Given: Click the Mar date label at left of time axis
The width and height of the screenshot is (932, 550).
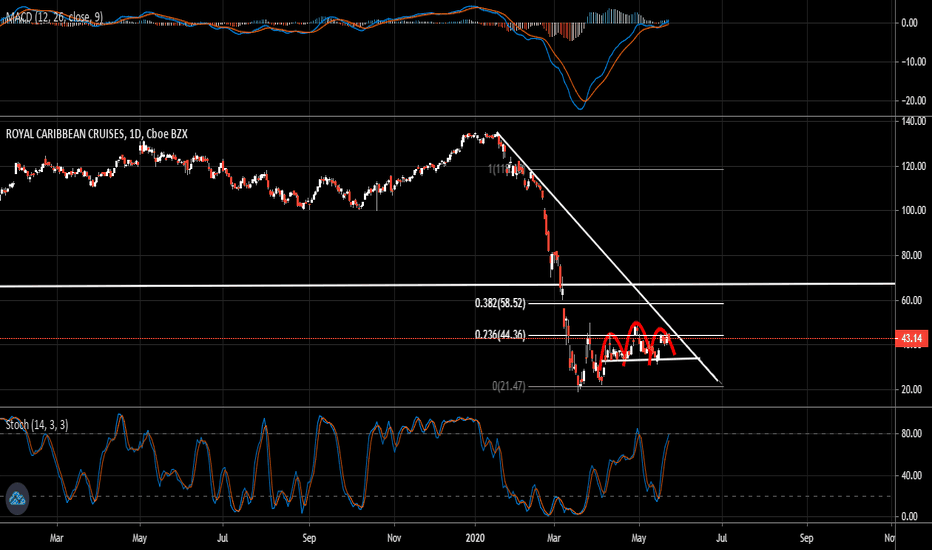Looking at the screenshot, I should tap(56, 538).
